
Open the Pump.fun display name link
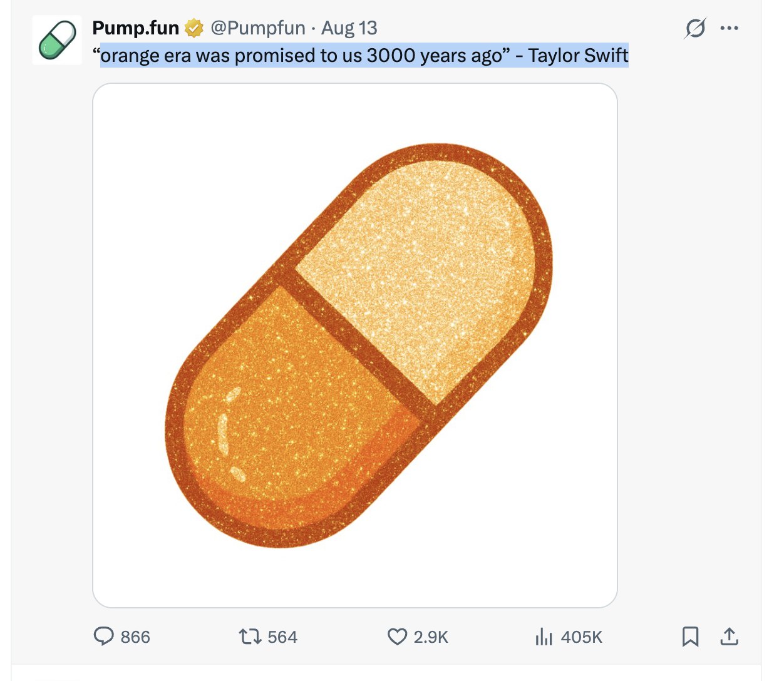(x=135, y=28)
